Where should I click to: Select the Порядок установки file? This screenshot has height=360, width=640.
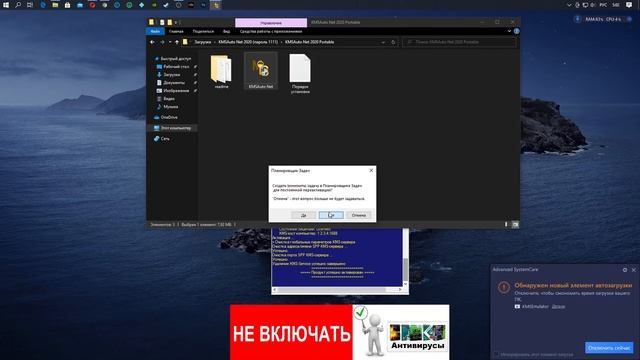[300, 74]
